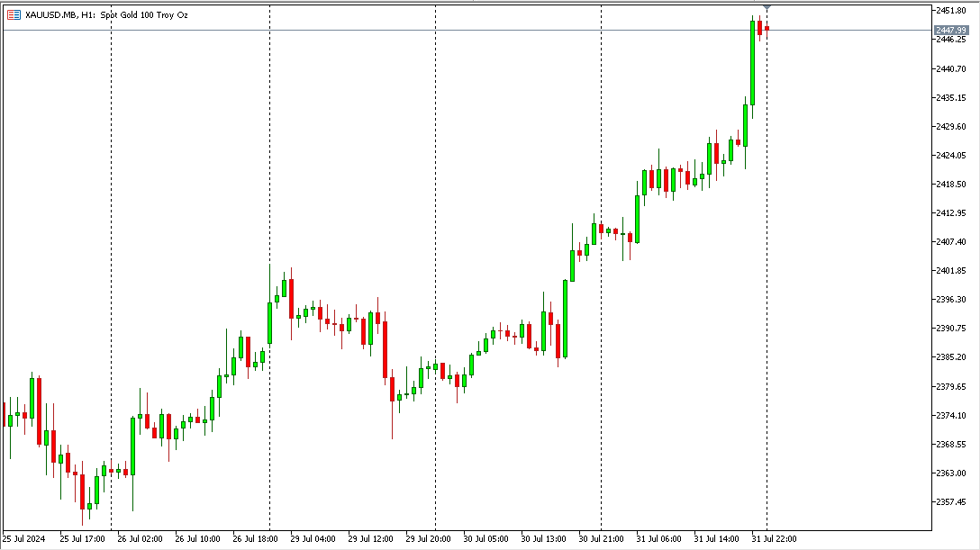The width and height of the screenshot is (980, 550).
Task: Click the chart shift triangle marker at top
Action: pyautogui.click(x=767, y=7)
